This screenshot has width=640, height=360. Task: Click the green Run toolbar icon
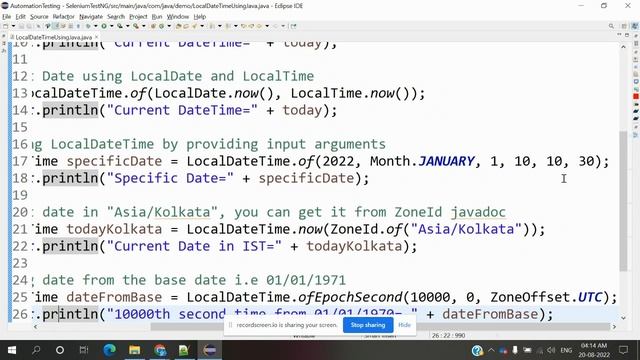(104, 26)
